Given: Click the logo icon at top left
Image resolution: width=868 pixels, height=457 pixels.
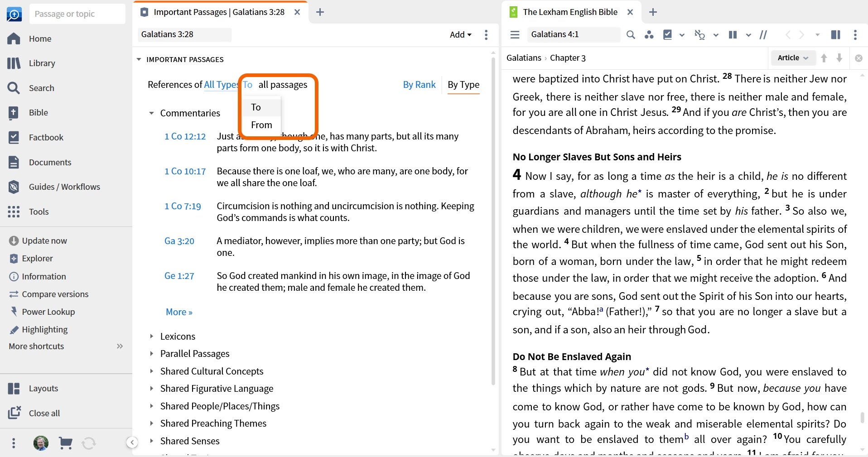Looking at the screenshot, I should tap(14, 14).
